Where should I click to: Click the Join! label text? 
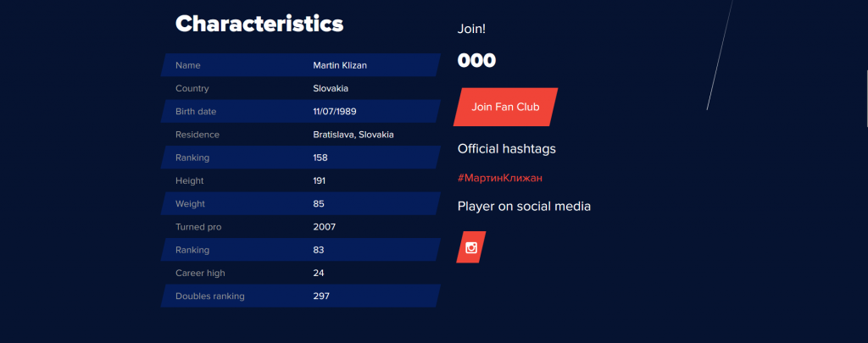pyautogui.click(x=471, y=29)
